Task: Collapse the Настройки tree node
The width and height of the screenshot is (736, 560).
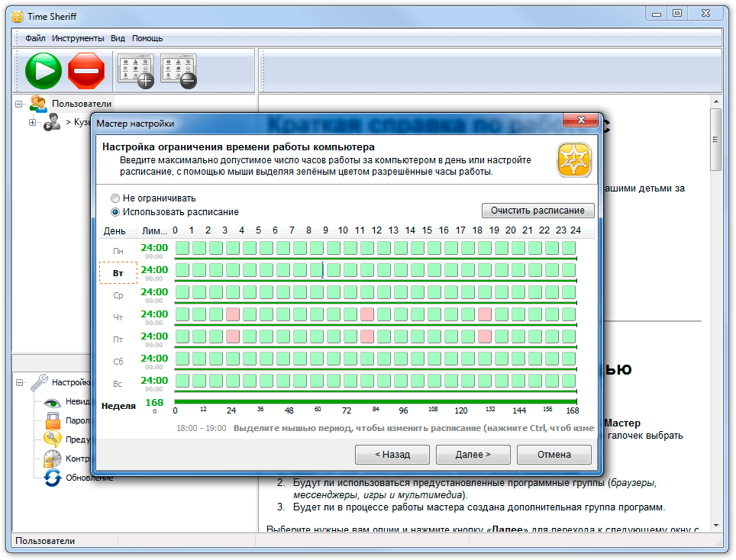Action: coord(19,383)
